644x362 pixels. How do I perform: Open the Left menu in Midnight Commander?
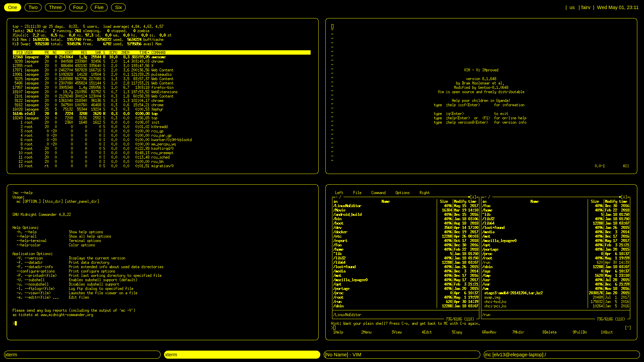[339, 193]
